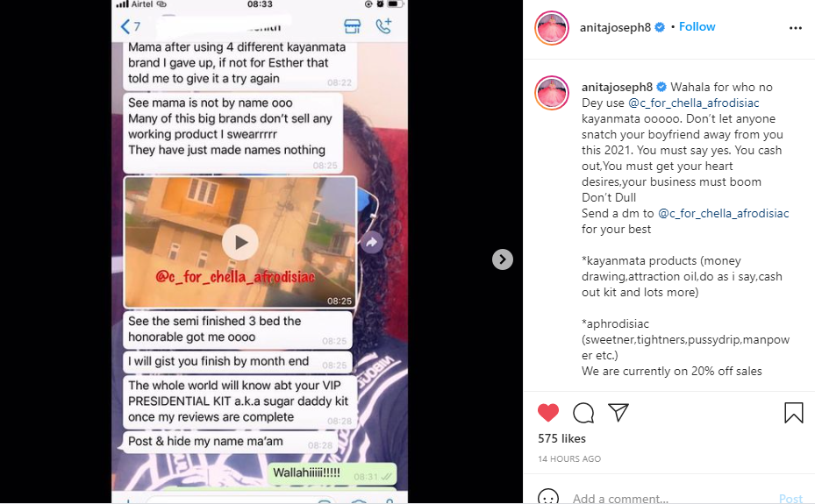Go to next slide with arrow
815x504 pixels.
tap(502, 259)
